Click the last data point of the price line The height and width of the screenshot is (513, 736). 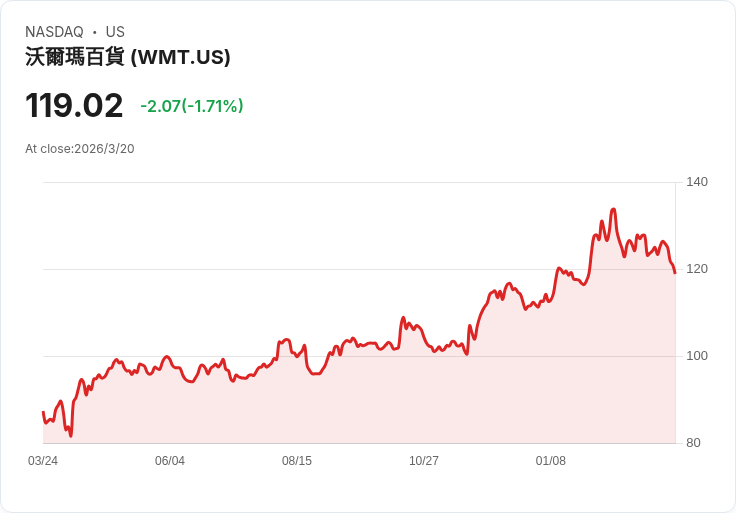[675, 273]
